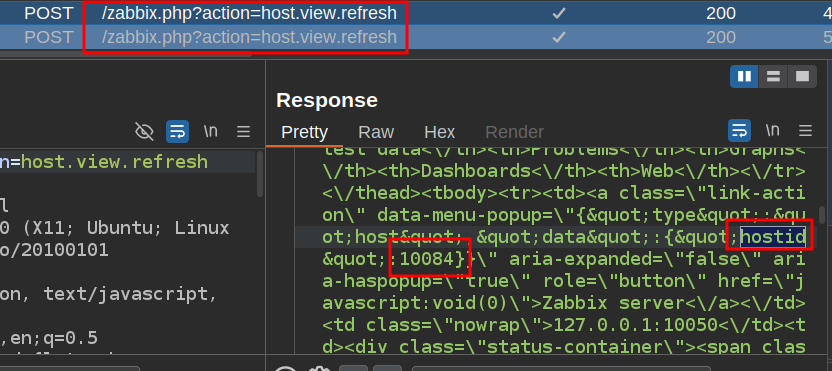Switch to side-by-side request/response layout
Image resolution: width=832 pixels, height=371 pixels.
[744, 76]
